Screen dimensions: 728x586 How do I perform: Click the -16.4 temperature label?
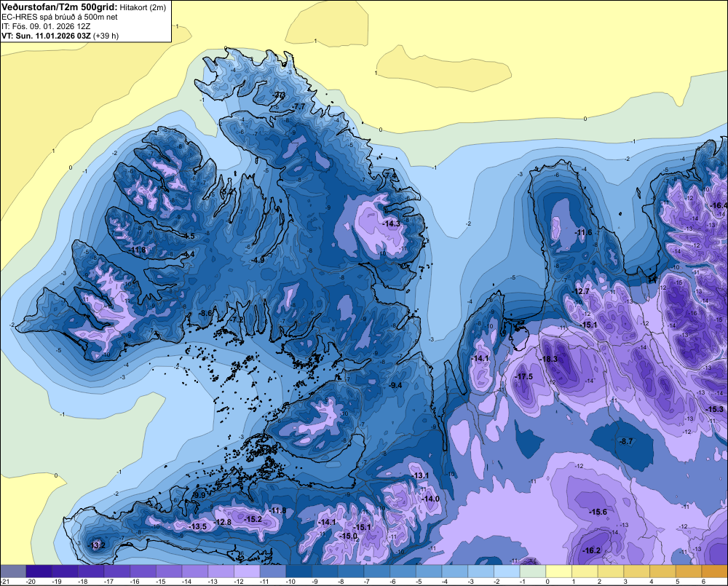tap(719, 205)
